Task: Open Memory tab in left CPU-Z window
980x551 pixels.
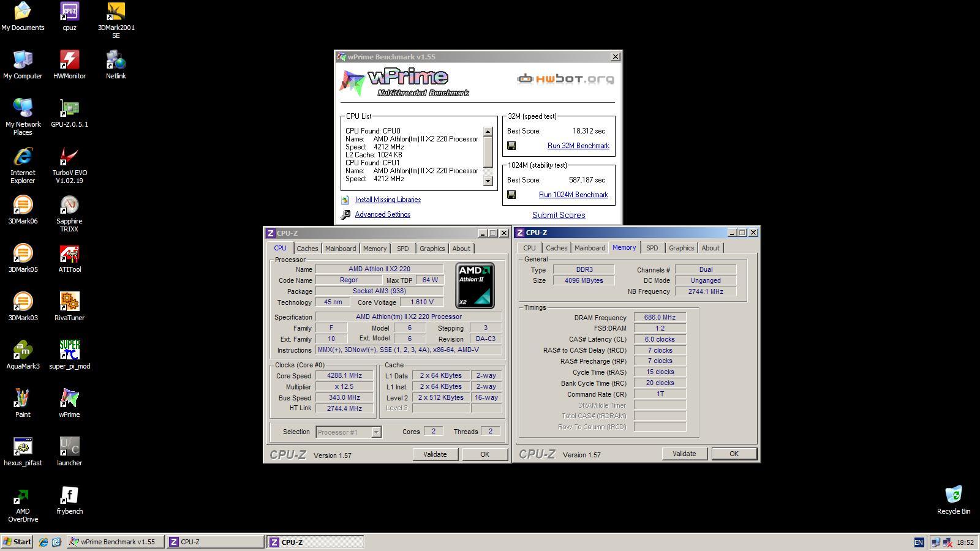Action: pos(375,249)
